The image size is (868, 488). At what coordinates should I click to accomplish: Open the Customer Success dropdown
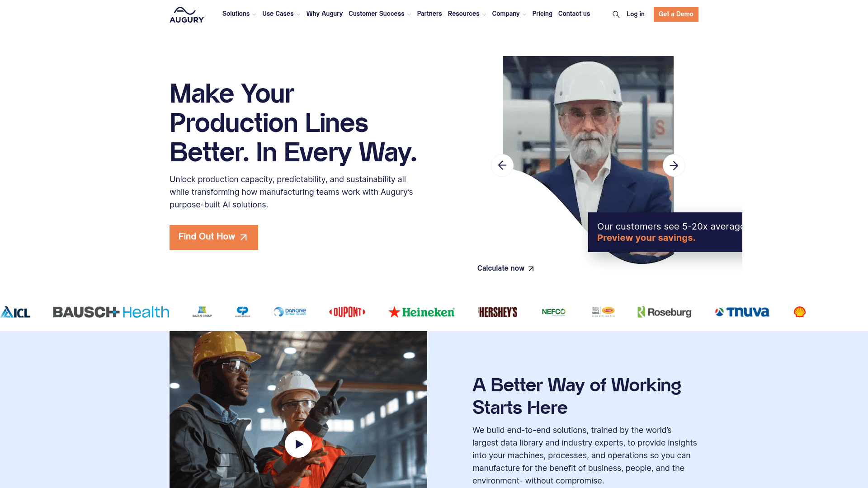pos(380,14)
